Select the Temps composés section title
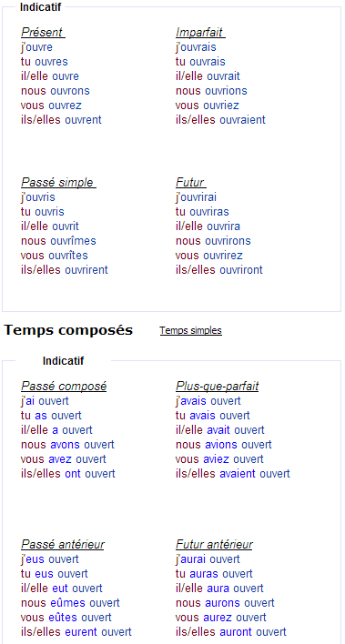345x644 pixels. [x=68, y=330]
